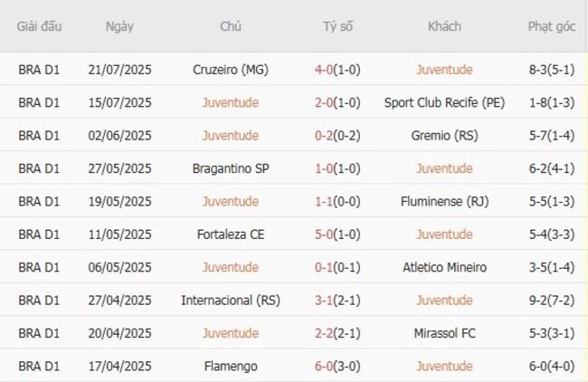This screenshot has height=382, width=588.
Task: Open the Atletico Mineiro team link
Action: click(x=444, y=267)
